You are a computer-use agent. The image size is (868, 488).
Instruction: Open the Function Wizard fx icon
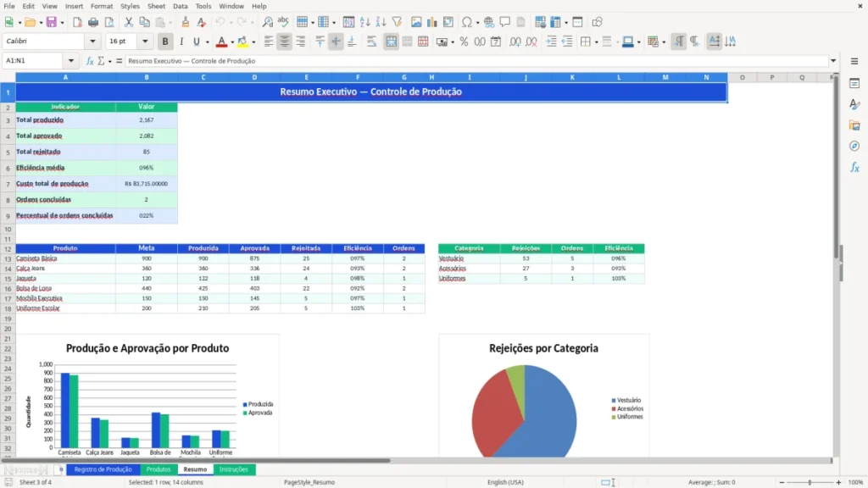pyautogui.click(x=90, y=61)
